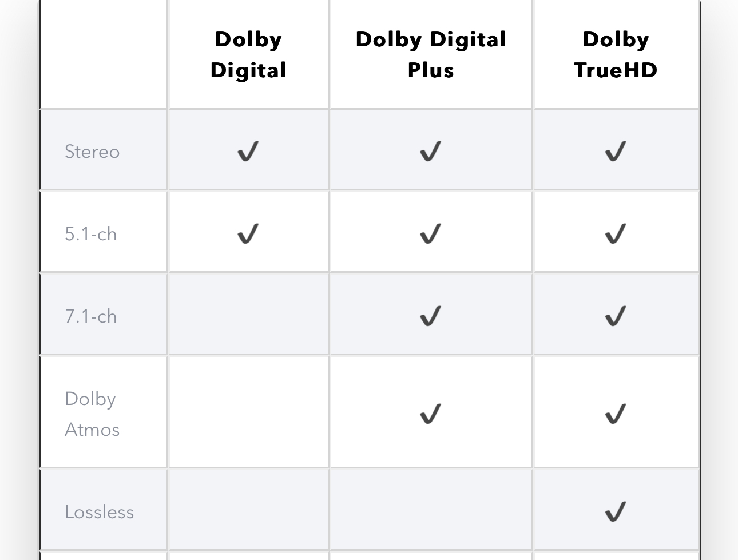Click the 5.1-ch checkmark under Dolby TrueHD

tap(616, 233)
